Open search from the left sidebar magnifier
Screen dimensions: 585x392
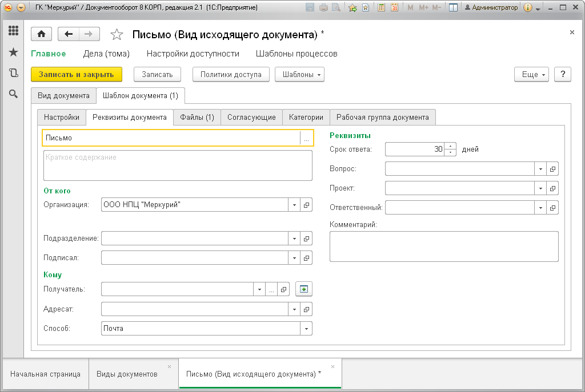(x=14, y=94)
